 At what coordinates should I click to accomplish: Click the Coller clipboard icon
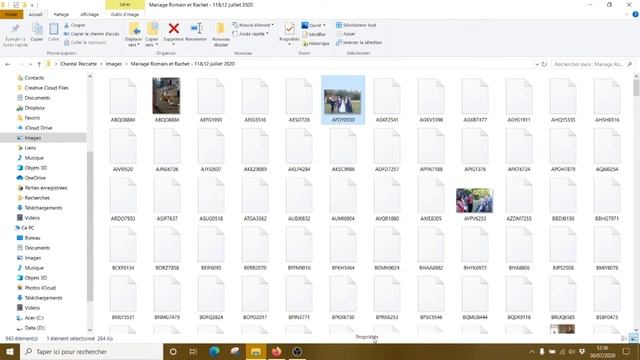pos(53,29)
